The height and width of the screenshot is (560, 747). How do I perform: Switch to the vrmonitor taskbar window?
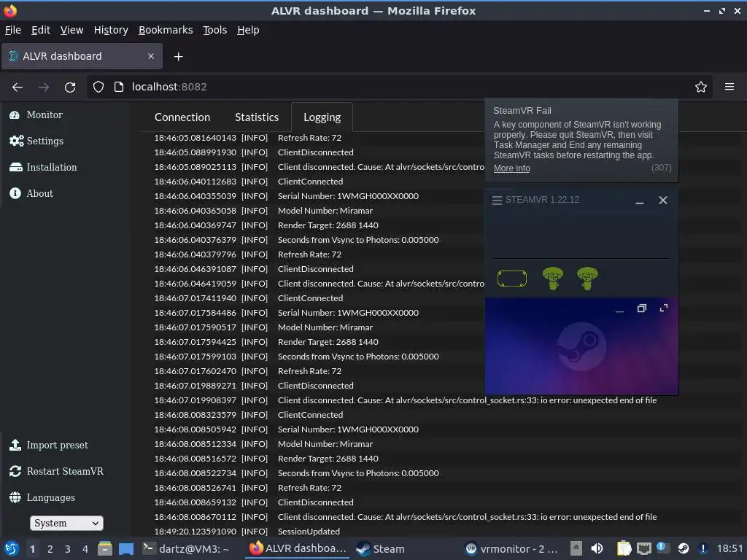(511, 548)
